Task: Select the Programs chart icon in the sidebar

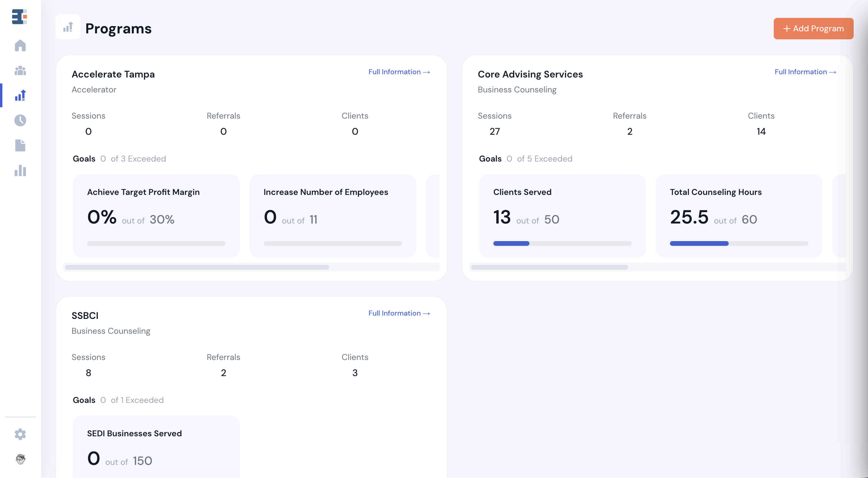Action: [x=20, y=95]
